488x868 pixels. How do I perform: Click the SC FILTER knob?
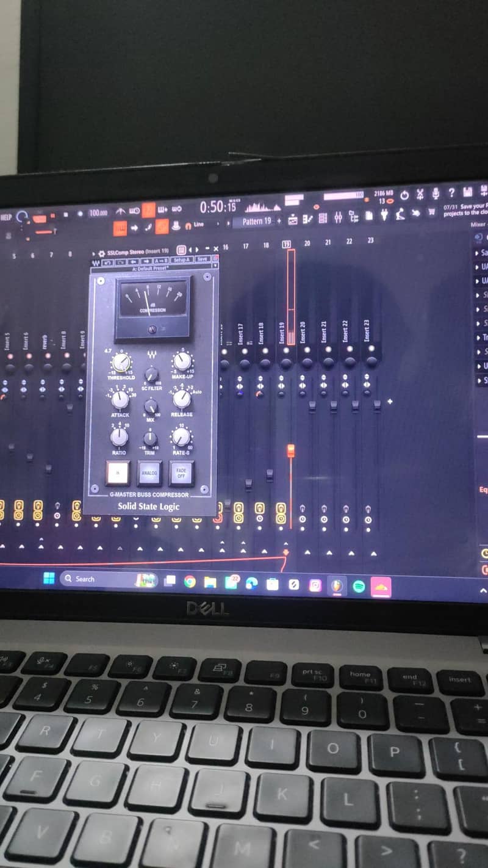[x=151, y=375]
